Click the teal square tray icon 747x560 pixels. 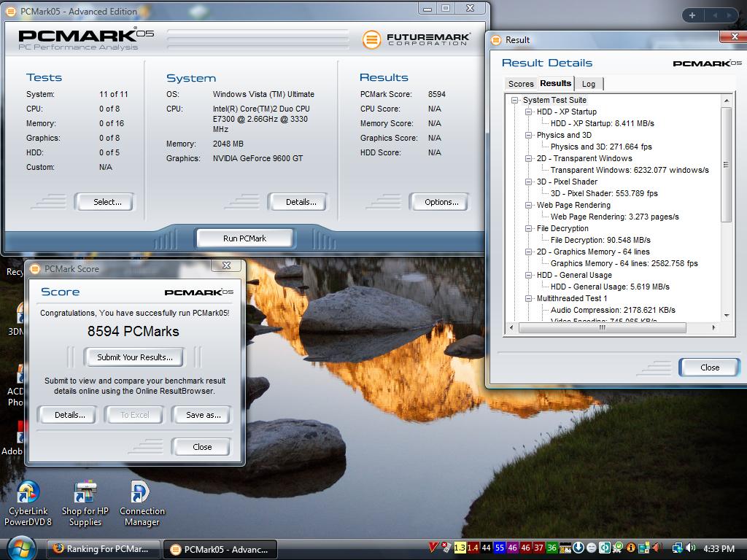[605, 548]
